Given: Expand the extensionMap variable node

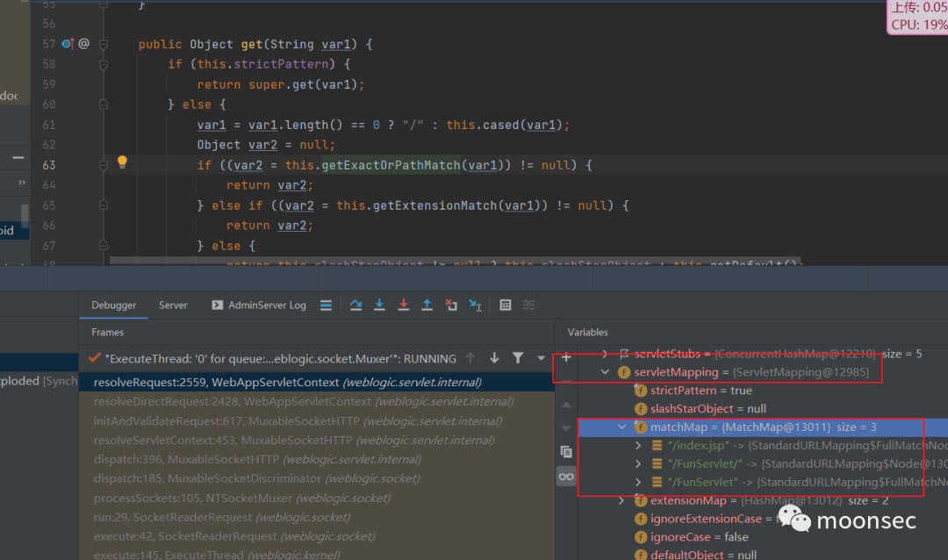Looking at the screenshot, I should (x=621, y=500).
